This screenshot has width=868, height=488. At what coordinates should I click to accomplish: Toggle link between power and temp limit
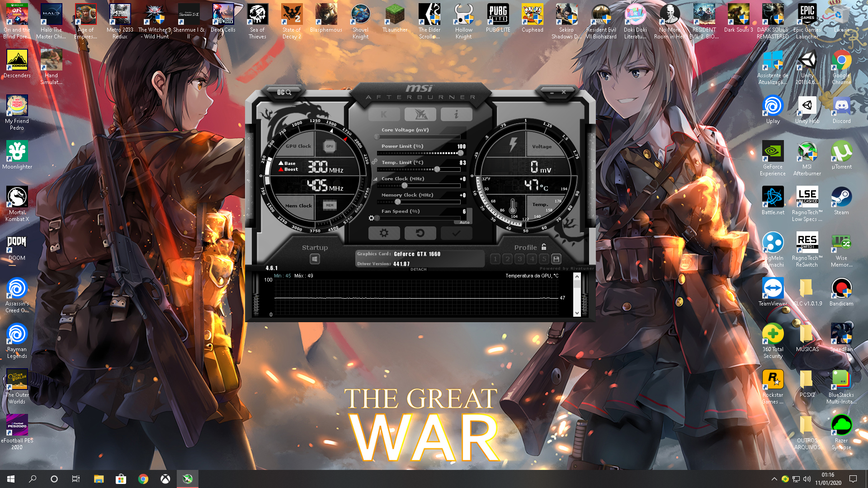(375, 161)
